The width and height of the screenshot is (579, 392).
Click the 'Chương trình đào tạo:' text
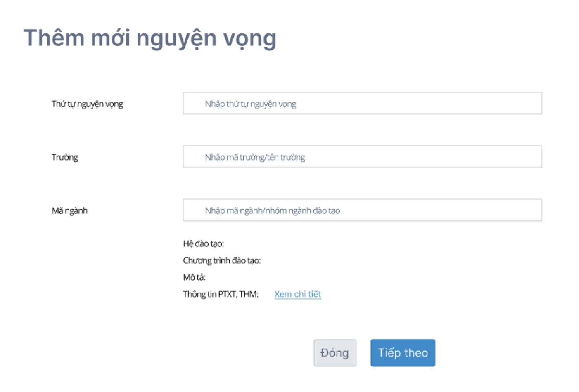[222, 261]
